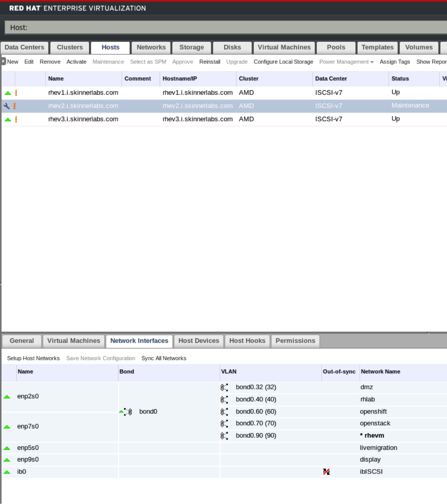Open the Host Devices sub-tab
447x504 pixels.
[198, 341]
